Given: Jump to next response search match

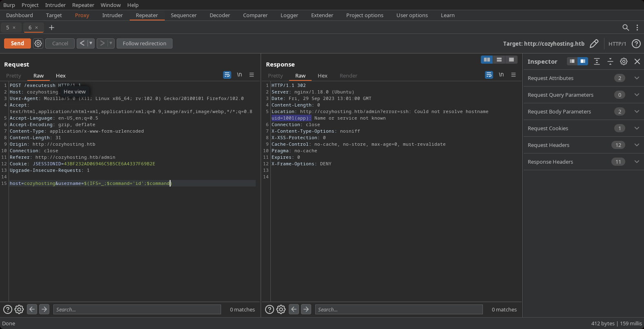Looking at the screenshot, I should 306,309.
